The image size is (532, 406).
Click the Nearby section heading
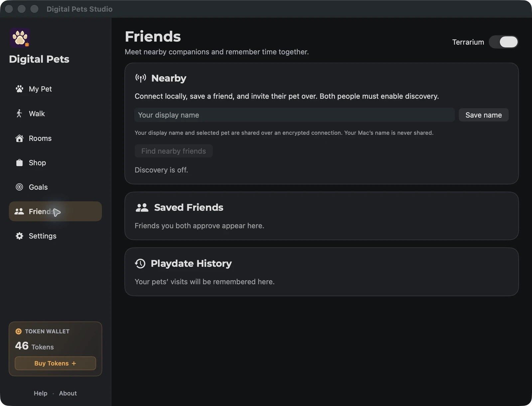pos(169,78)
